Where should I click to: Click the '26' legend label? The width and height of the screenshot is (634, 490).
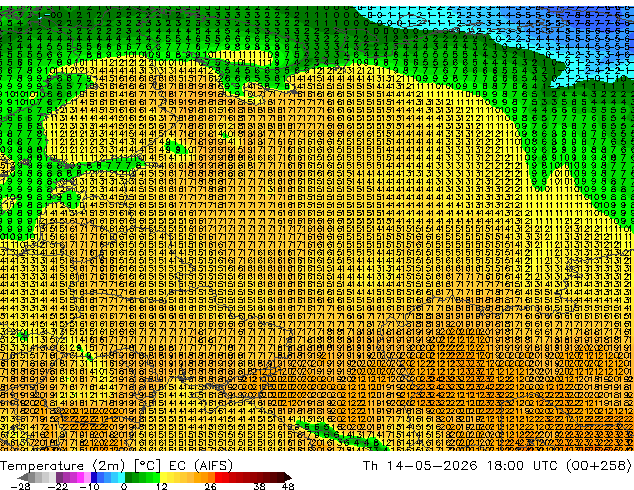(210, 486)
